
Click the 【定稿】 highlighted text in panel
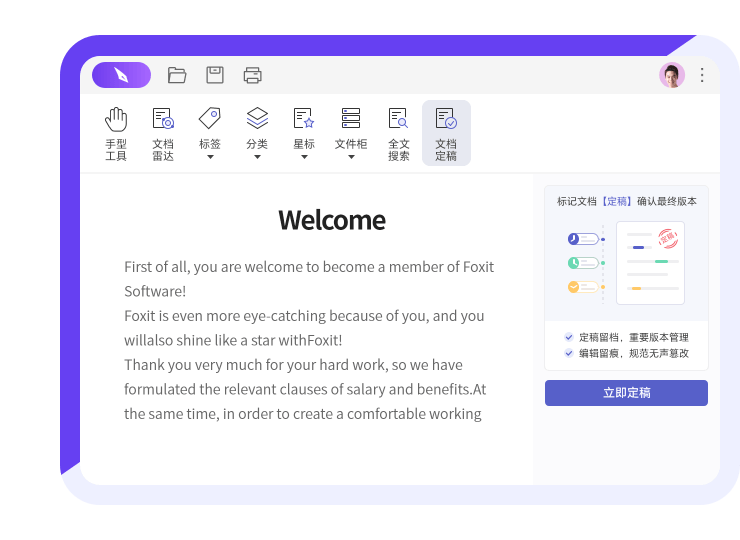(x=617, y=202)
